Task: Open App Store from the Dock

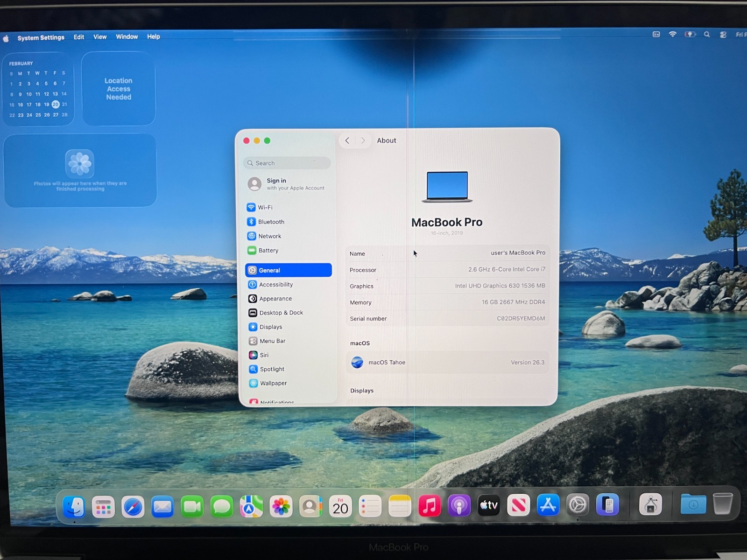Action: click(x=548, y=504)
